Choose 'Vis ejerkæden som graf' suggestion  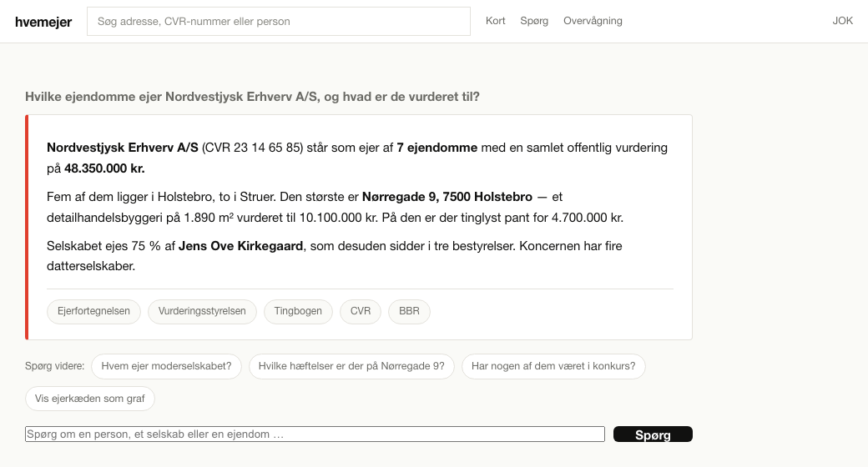[89, 399]
